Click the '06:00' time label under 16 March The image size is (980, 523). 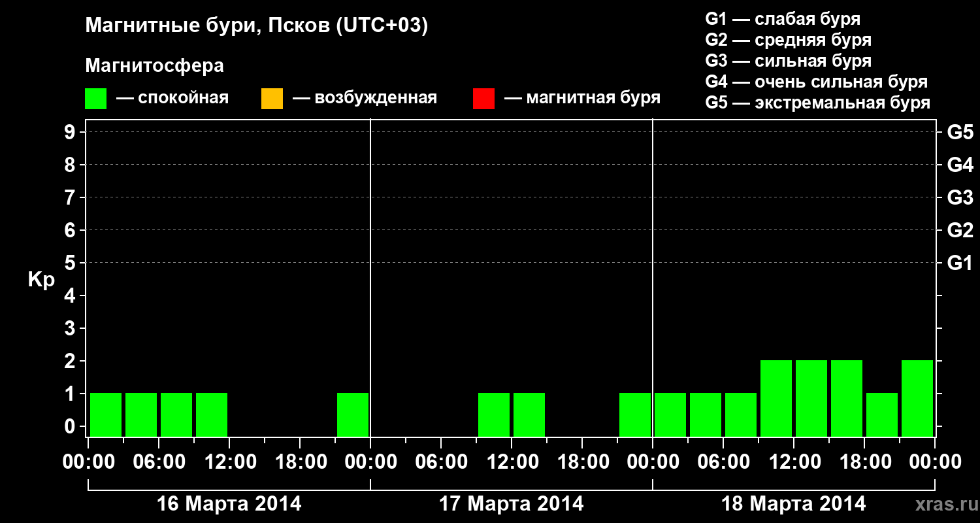click(x=159, y=462)
